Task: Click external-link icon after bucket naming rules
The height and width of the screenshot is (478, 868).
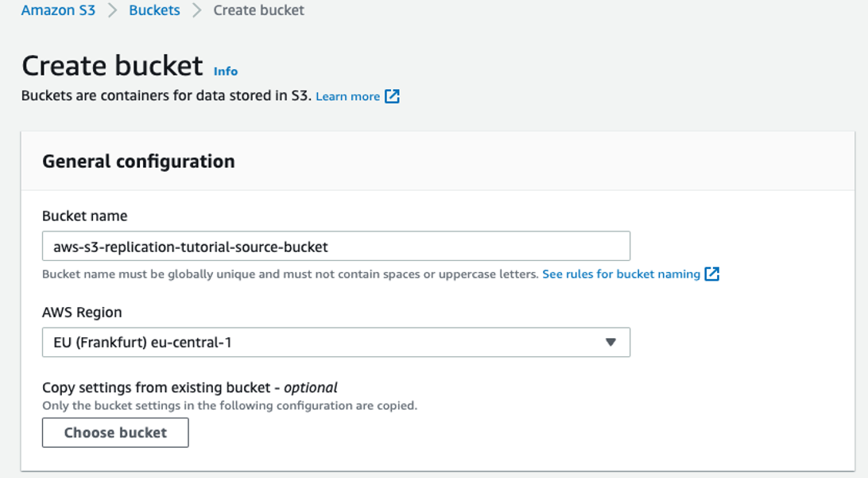Action: 712,274
